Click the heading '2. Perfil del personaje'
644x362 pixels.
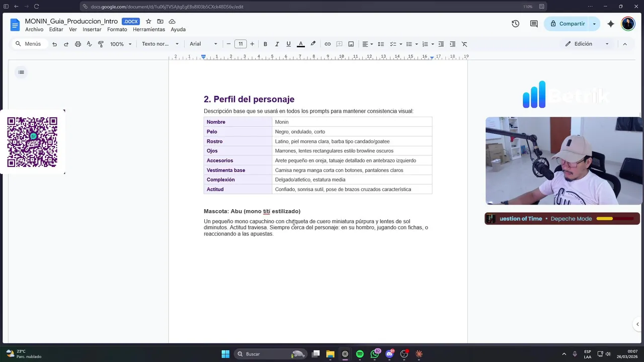(249, 100)
